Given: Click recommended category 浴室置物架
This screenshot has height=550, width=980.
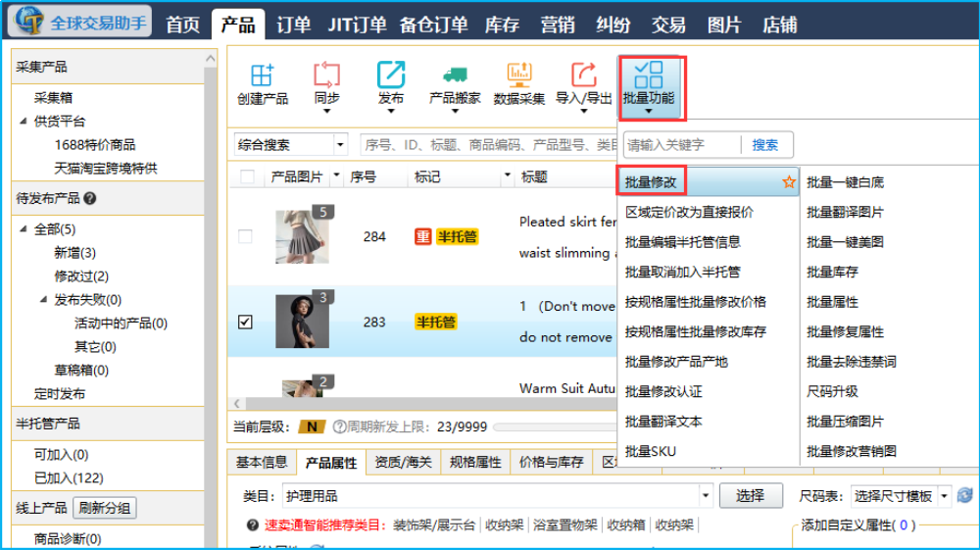Looking at the screenshot, I should pos(565,525).
